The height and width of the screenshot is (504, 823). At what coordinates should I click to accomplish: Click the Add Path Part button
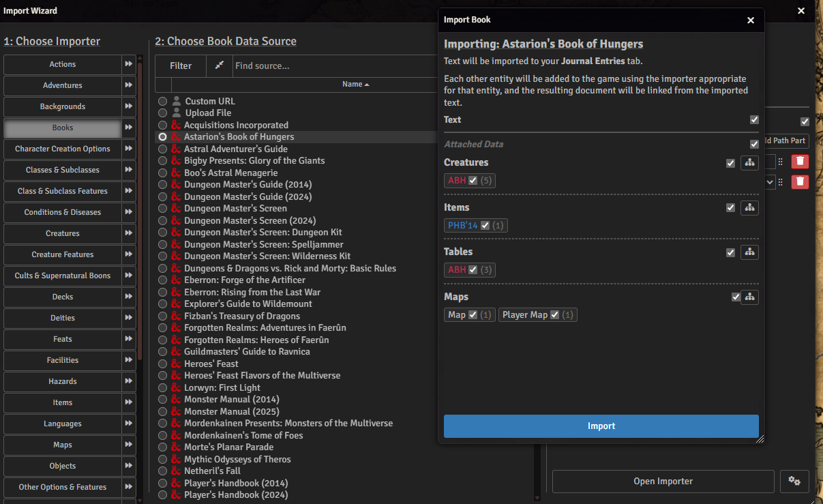pyautogui.click(x=786, y=140)
